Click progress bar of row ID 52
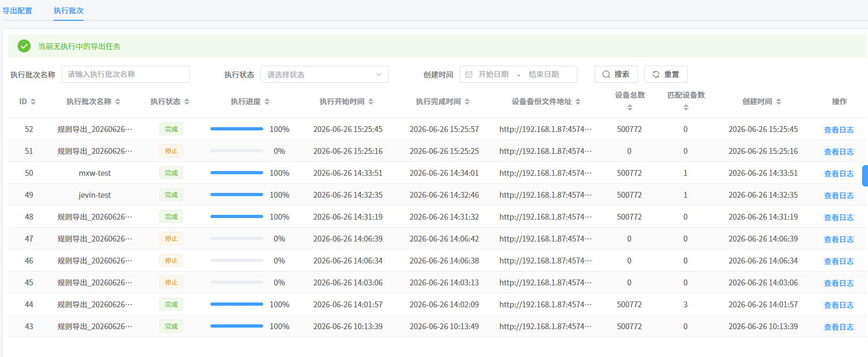This screenshot has height=357, width=868. tap(237, 129)
